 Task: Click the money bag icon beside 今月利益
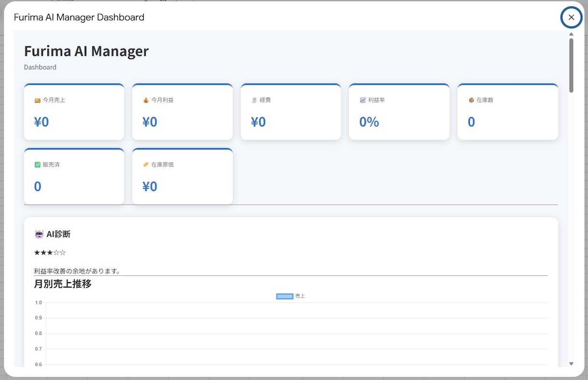[x=146, y=100]
